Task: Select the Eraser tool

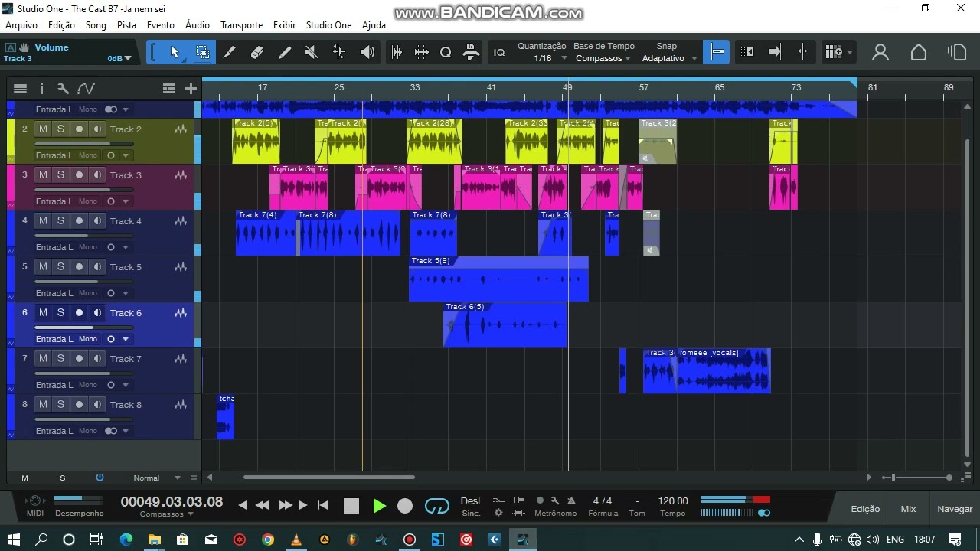Action: pyautogui.click(x=257, y=52)
